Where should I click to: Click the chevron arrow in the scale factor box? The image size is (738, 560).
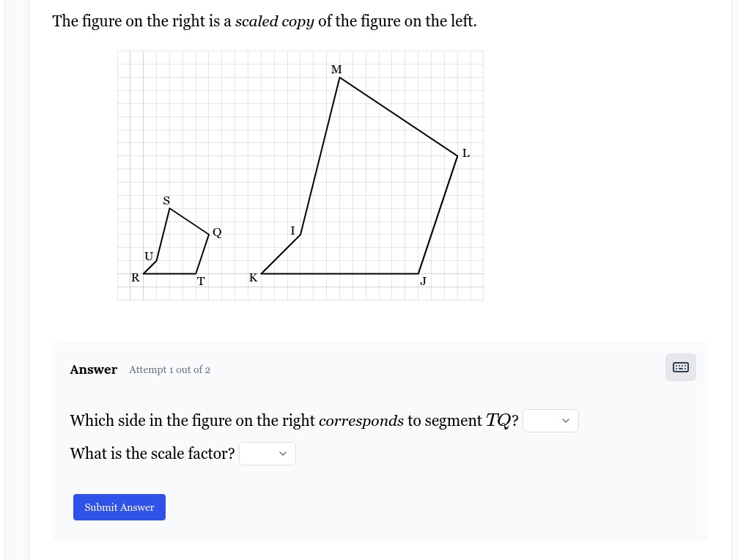[283, 454]
